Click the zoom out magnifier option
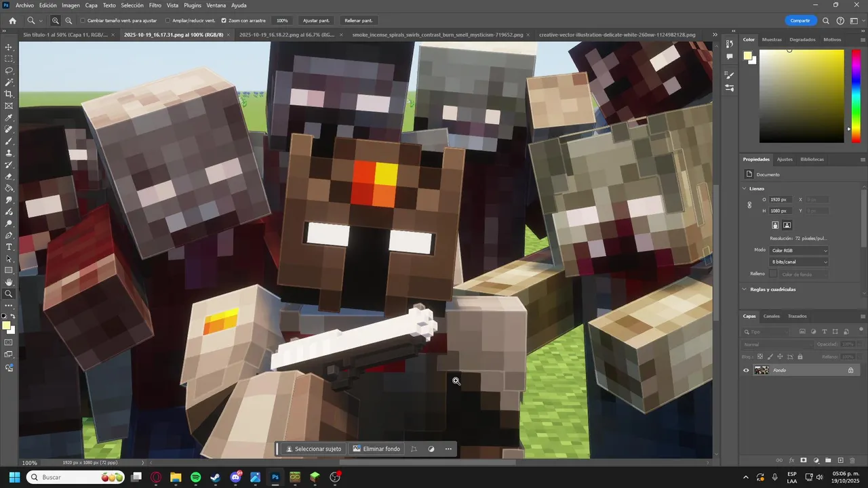The width and height of the screenshot is (868, 488). (68, 21)
